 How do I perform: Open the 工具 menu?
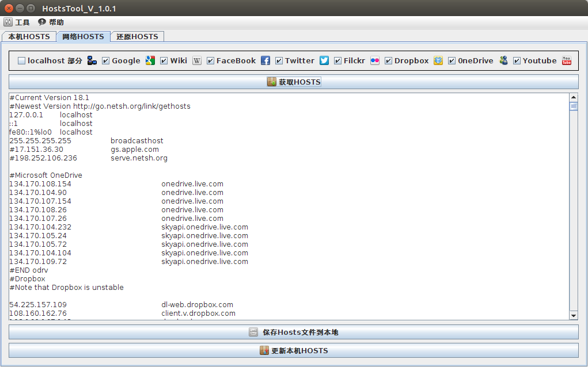click(17, 22)
